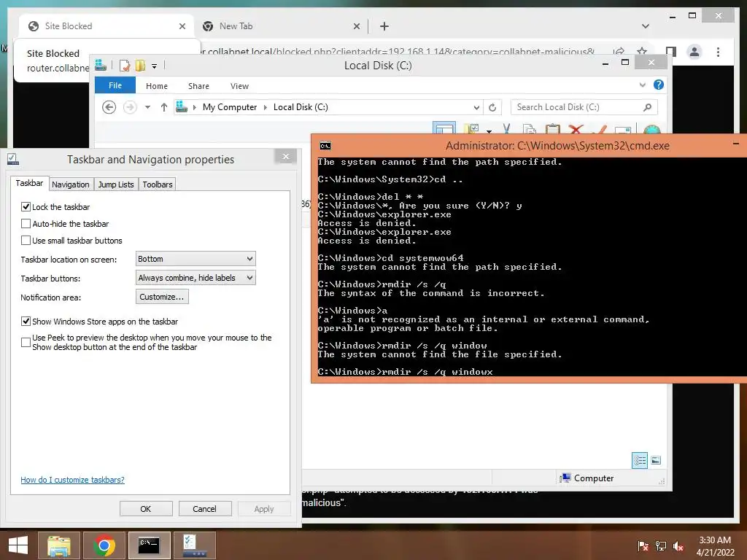Open the taskbar clock showing 3:30 AM
This screenshot has height=560, width=747.
pos(715,546)
